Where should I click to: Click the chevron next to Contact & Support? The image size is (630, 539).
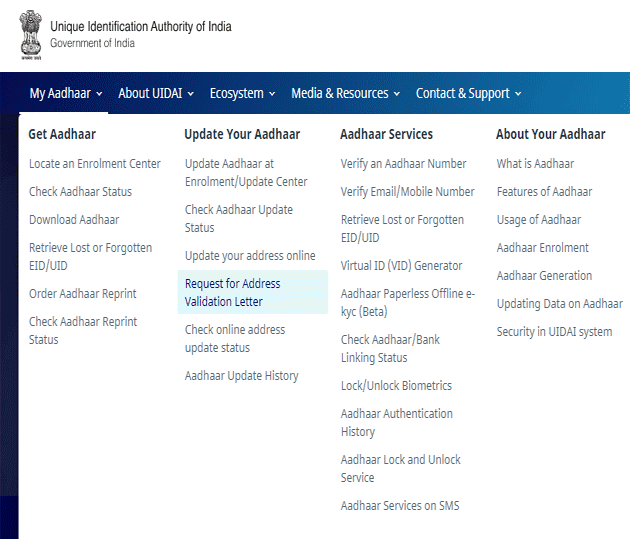pos(518,94)
